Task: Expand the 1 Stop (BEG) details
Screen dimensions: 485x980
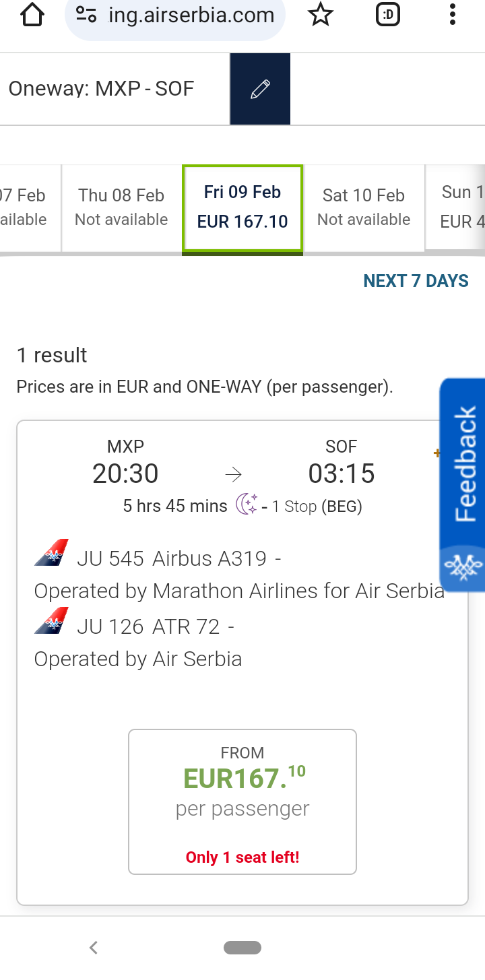Action: click(x=317, y=507)
